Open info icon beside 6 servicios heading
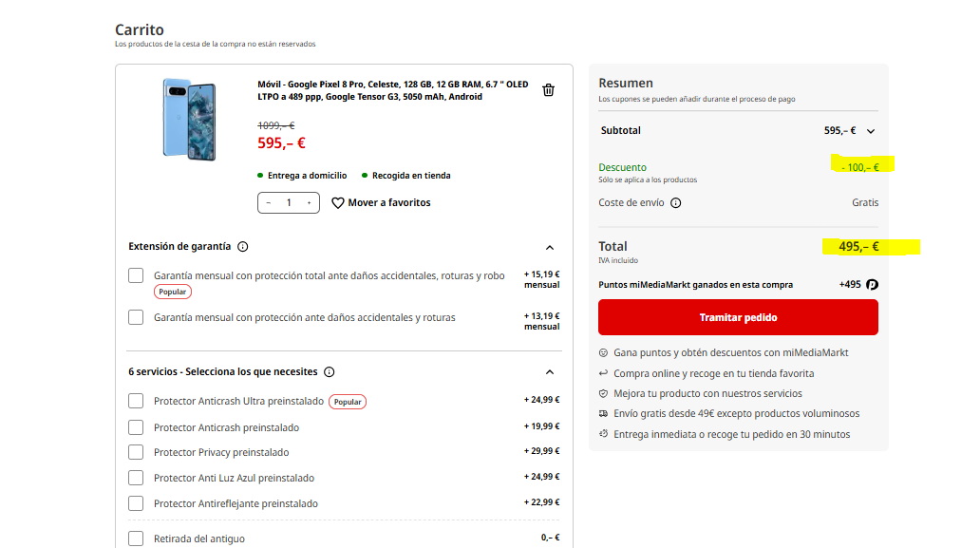Image resolution: width=980 pixels, height=548 pixels. tap(330, 372)
